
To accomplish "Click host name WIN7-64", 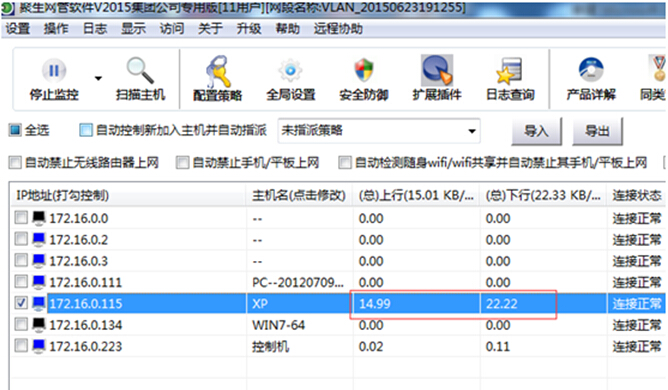I will (x=278, y=325).
